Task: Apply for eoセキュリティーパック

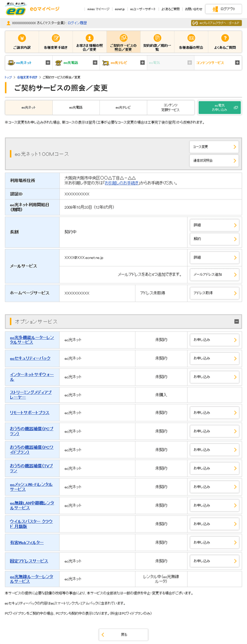Action: 214,358
